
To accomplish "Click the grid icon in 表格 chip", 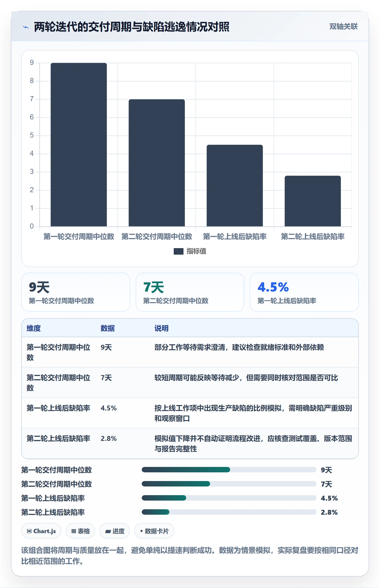I will (74, 531).
